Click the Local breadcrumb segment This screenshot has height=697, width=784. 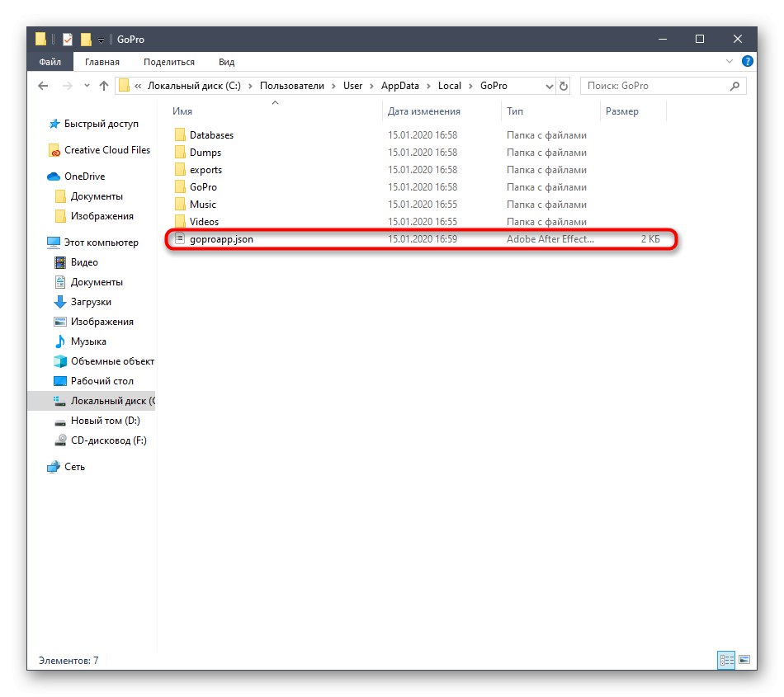450,86
